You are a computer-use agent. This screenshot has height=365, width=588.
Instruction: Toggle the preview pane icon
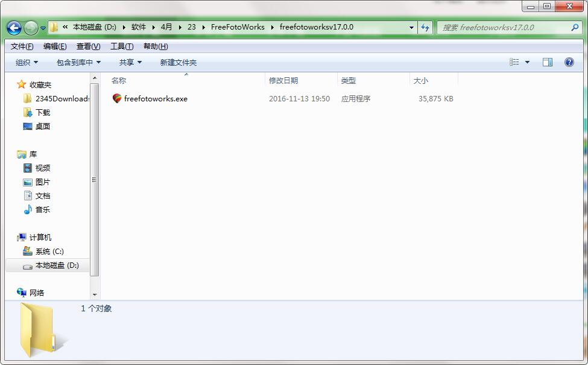(x=548, y=62)
